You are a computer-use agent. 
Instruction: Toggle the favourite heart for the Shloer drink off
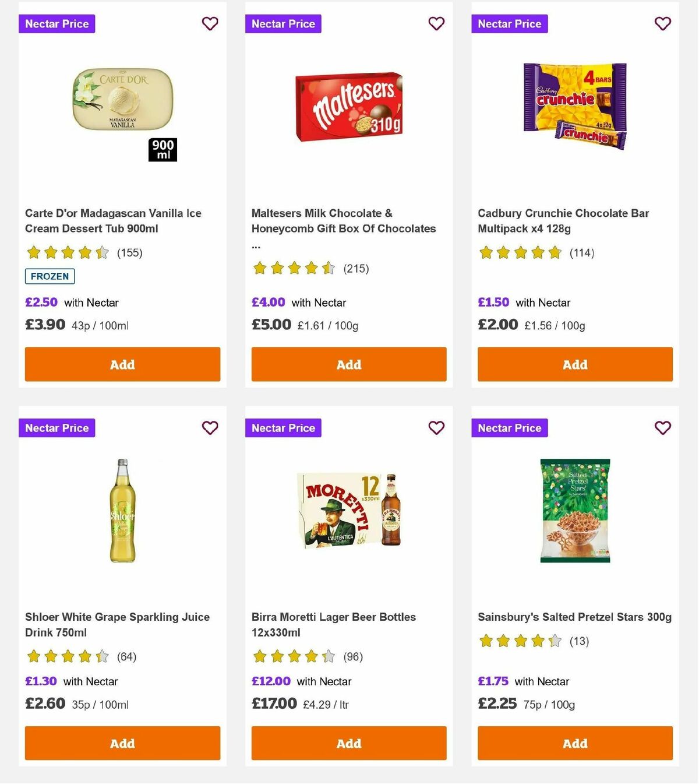click(x=210, y=427)
